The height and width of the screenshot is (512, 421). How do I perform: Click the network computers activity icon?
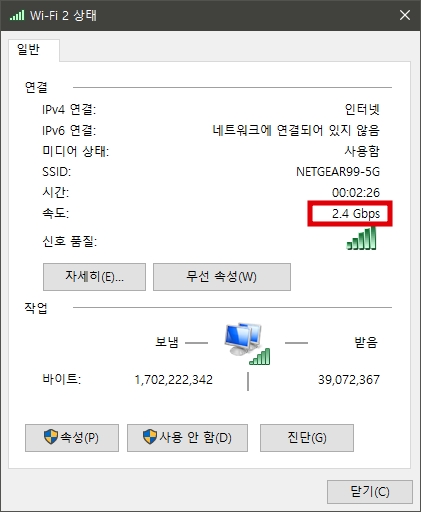point(247,343)
